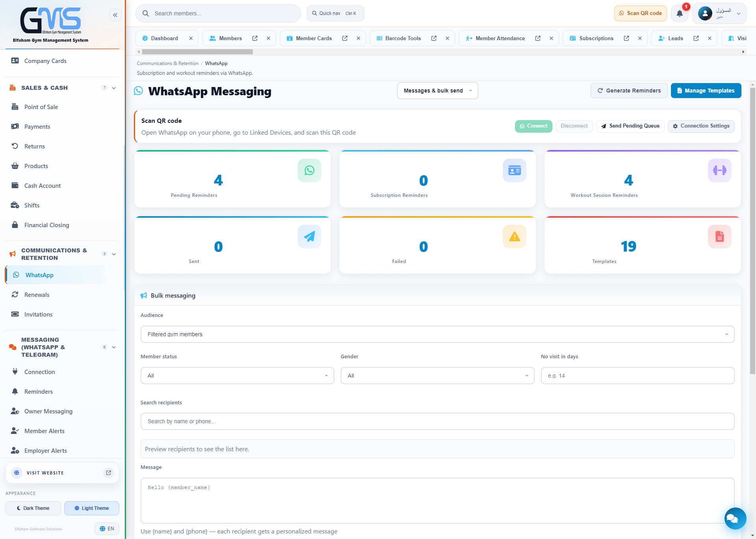Screen dimensions: 756x539
Task: Click the paper plane icon on Sent card
Action: click(x=309, y=237)
